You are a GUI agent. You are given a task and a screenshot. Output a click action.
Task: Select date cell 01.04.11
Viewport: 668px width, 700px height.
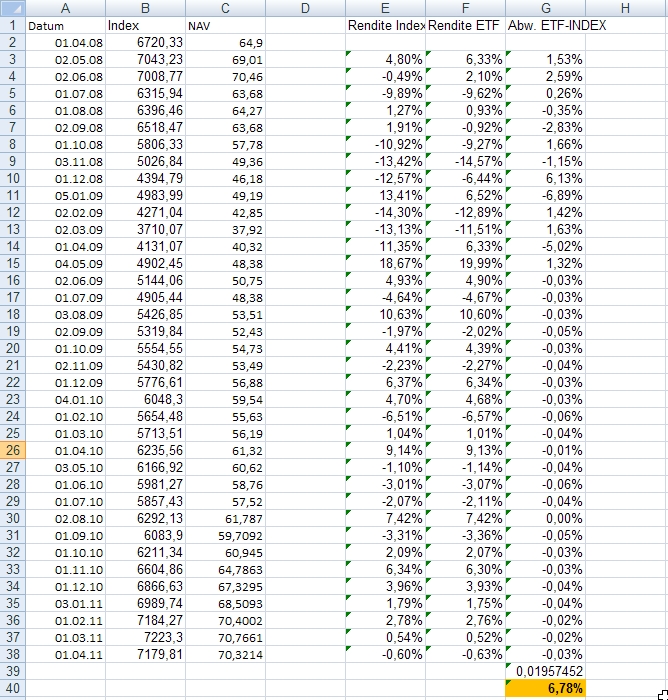pos(66,654)
